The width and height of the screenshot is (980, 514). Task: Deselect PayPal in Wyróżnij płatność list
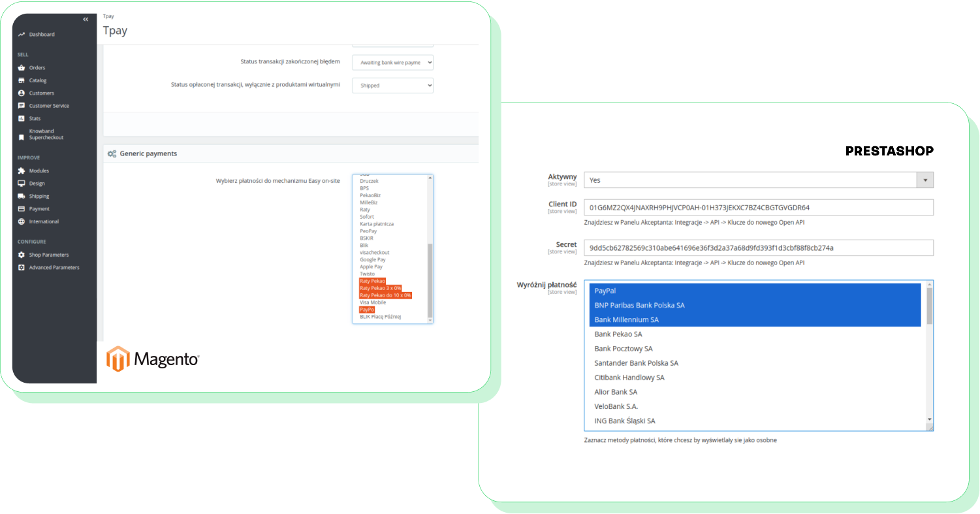605,291
